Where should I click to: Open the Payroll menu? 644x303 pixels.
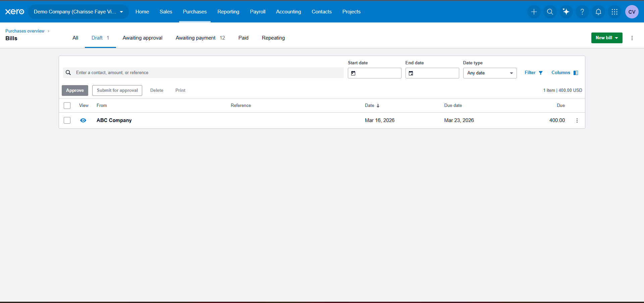click(x=258, y=12)
